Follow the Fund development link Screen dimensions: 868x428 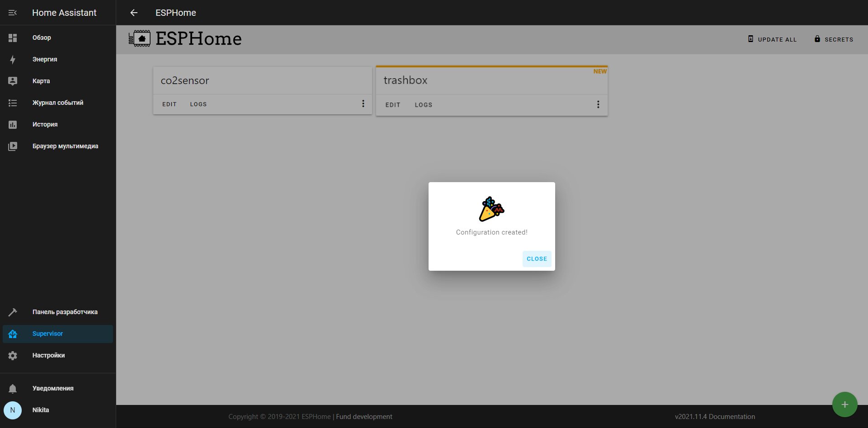pos(364,417)
